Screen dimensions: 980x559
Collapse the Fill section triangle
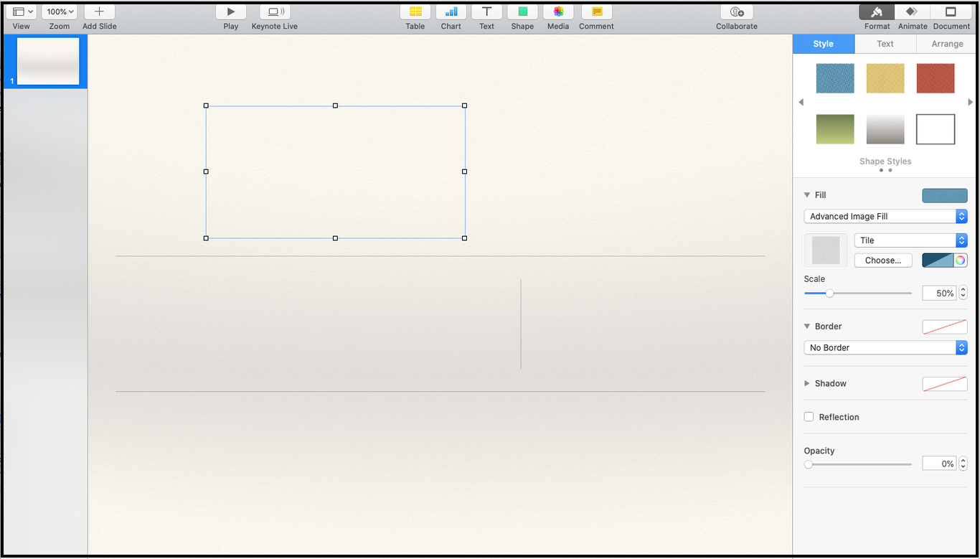pyautogui.click(x=807, y=195)
